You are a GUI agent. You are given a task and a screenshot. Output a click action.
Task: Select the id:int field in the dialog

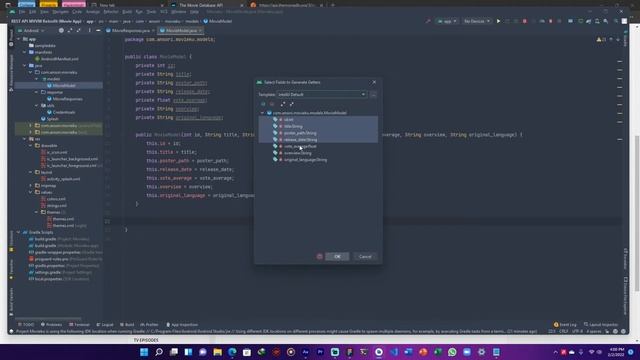click(x=318, y=120)
